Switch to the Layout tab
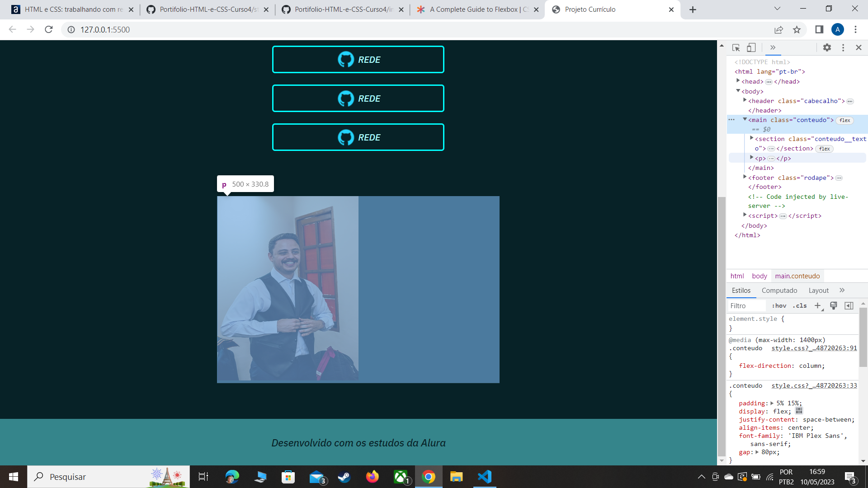This screenshot has width=868, height=488. [x=819, y=291]
